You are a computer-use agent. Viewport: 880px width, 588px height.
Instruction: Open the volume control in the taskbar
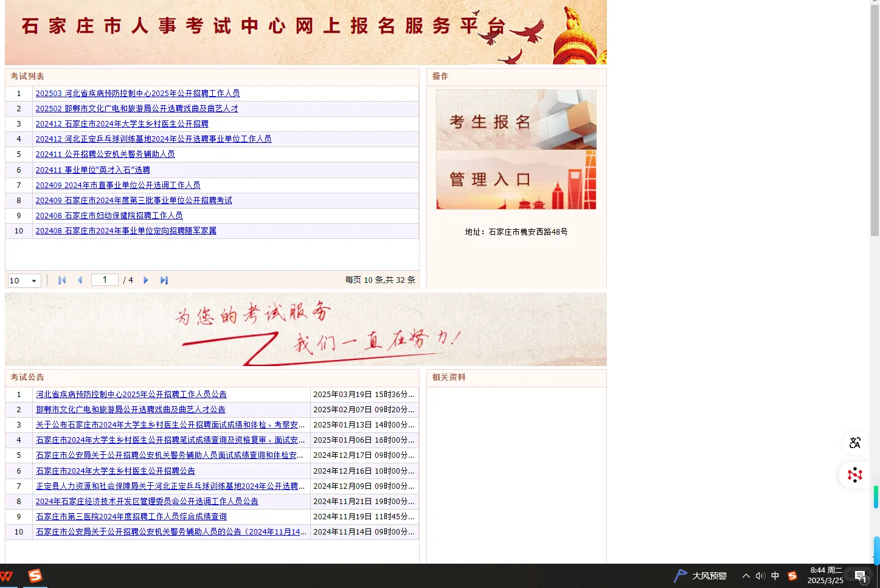point(760,576)
